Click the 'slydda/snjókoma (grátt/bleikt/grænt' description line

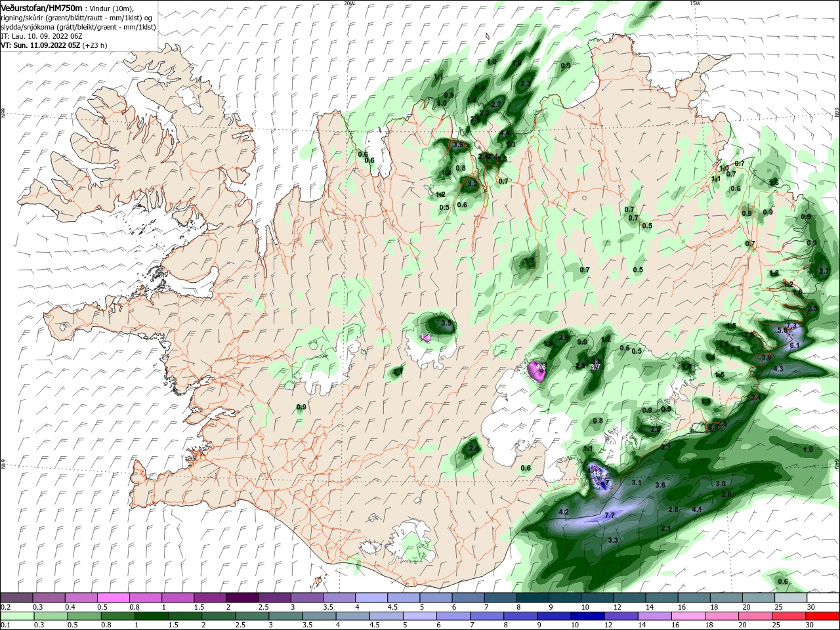point(78,27)
